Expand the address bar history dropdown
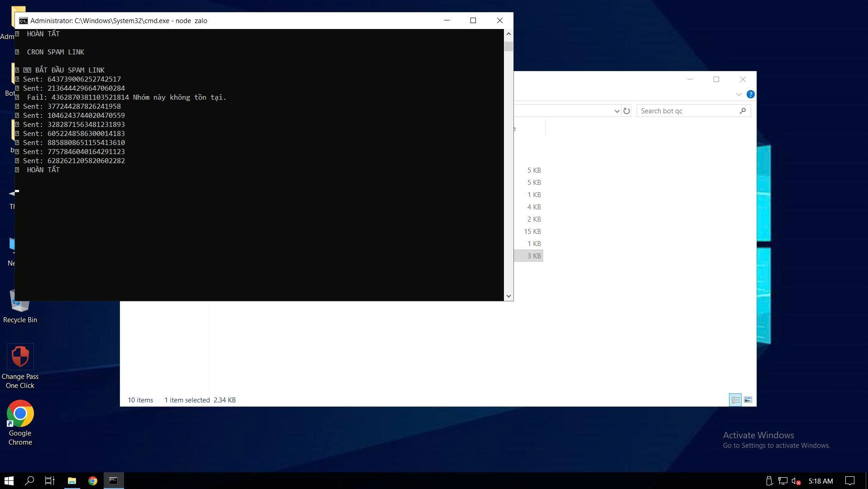 pyautogui.click(x=617, y=111)
